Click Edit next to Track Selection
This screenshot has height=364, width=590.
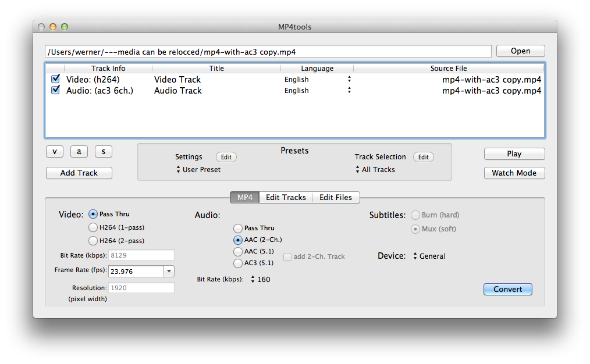point(424,157)
